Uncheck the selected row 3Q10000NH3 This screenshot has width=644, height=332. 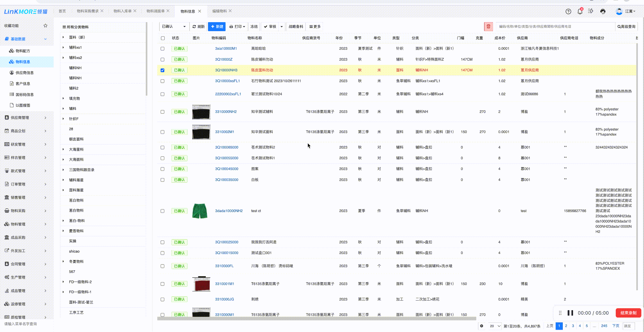click(x=162, y=70)
